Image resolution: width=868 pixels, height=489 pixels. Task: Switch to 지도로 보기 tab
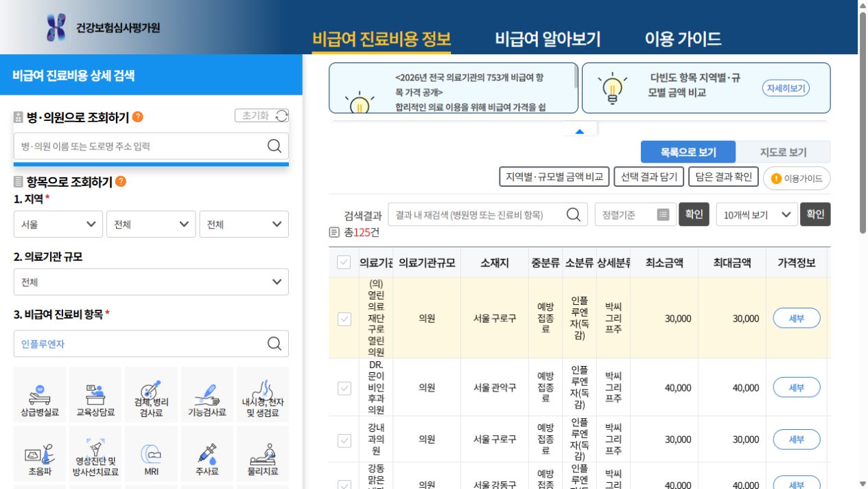point(783,152)
